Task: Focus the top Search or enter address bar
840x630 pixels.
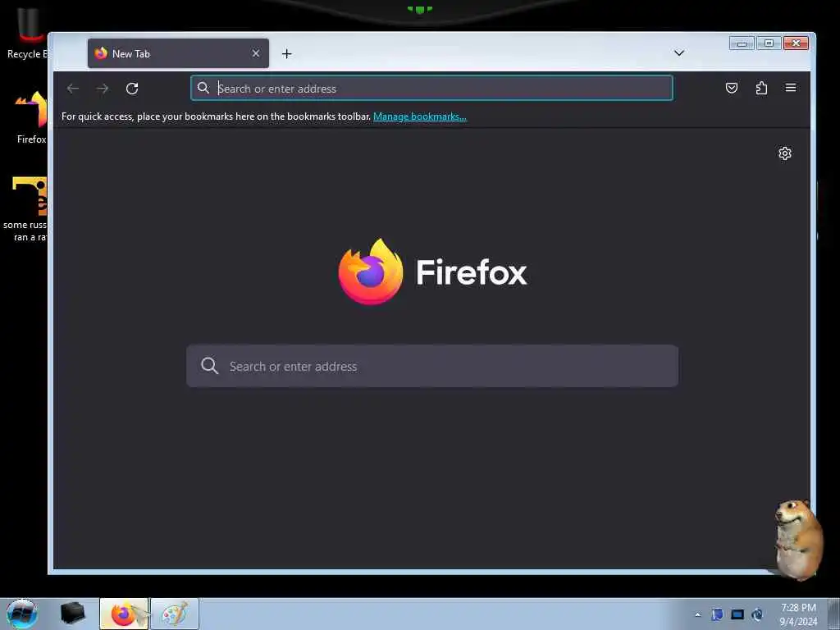Action: (431, 88)
